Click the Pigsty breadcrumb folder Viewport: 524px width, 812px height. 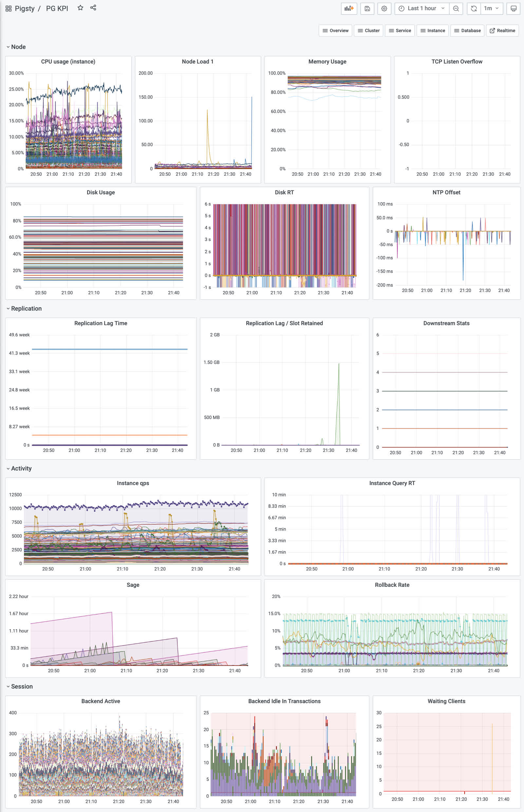[x=25, y=9]
